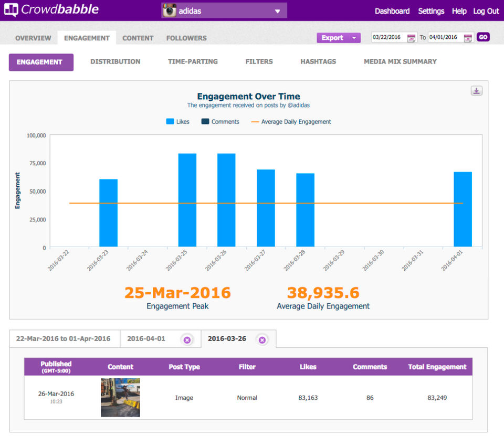The width and height of the screenshot is (504, 436).
Task: Toggle the Likes series in legend
Action: (x=178, y=122)
